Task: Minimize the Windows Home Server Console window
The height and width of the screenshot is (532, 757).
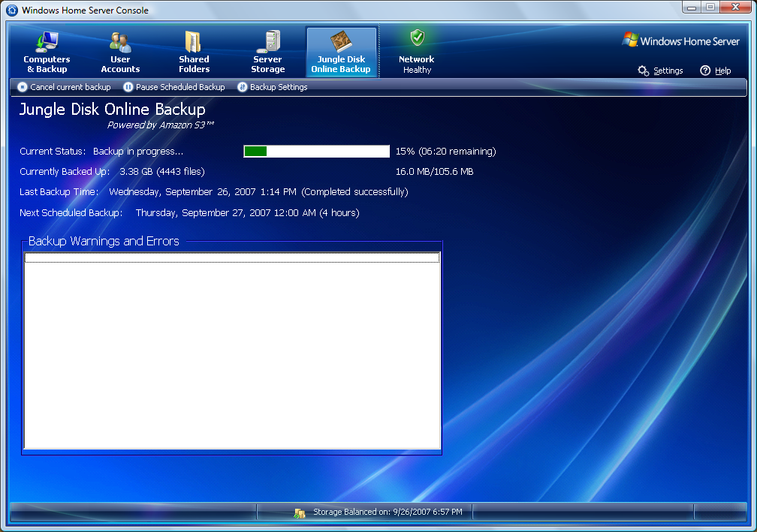Action: [x=692, y=8]
